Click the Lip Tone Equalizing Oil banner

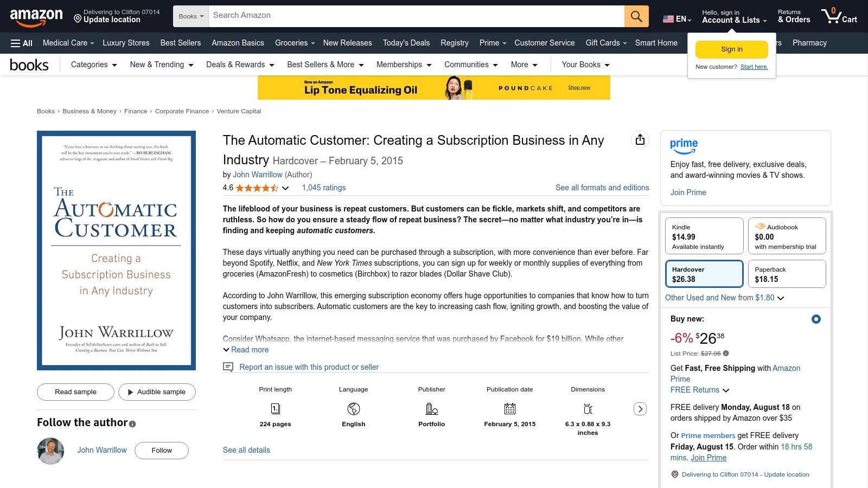pos(434,87)
